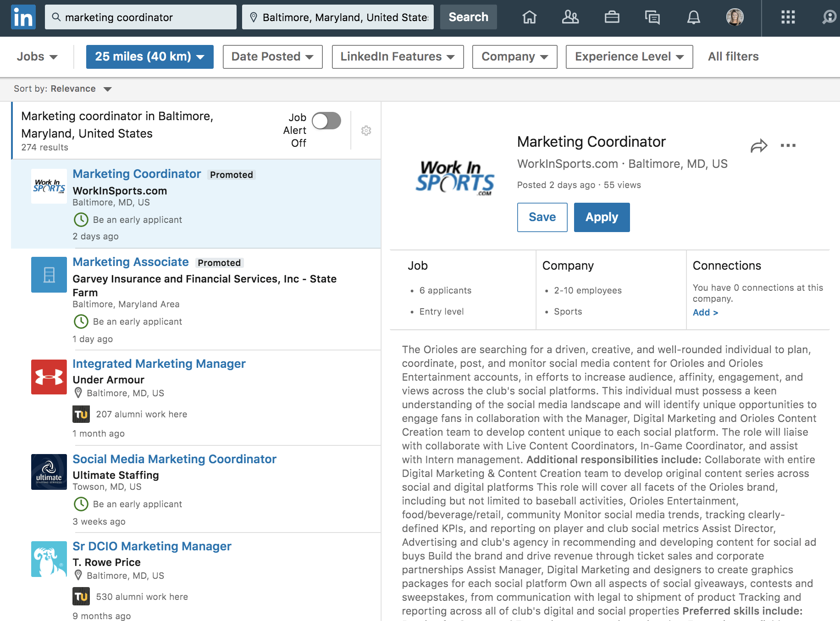Open All filters
This screenshot has height=621, width=840.
pyautogui.click(x=733, y=57)
